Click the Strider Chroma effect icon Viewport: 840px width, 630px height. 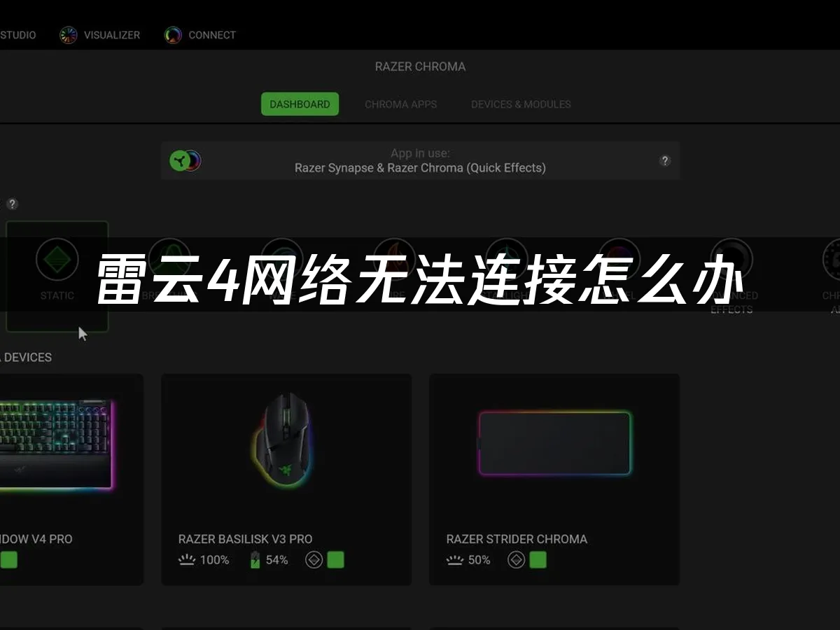point(516,560)
